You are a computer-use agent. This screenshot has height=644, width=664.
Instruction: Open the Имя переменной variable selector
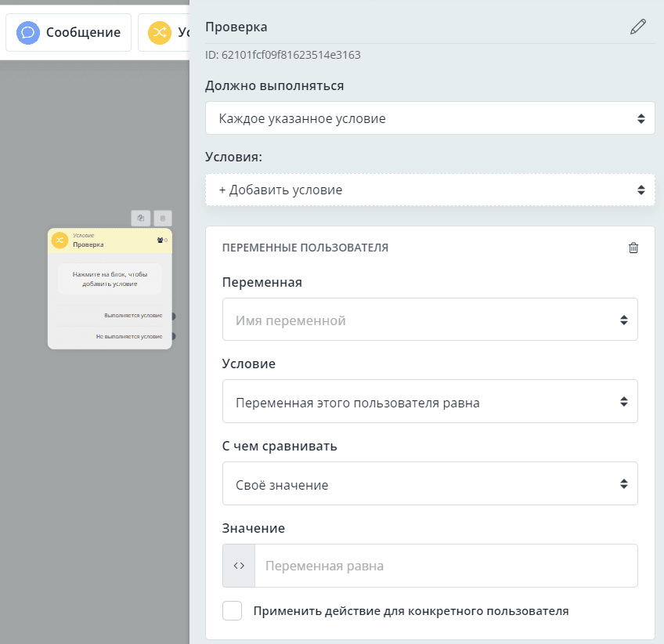[x=430, y=320]
